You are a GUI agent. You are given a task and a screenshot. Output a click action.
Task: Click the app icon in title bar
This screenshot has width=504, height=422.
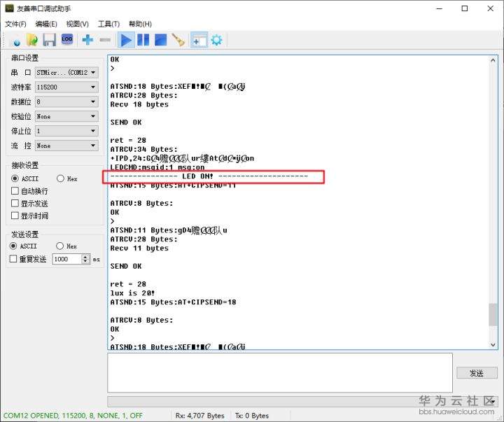tap(9, 8)
